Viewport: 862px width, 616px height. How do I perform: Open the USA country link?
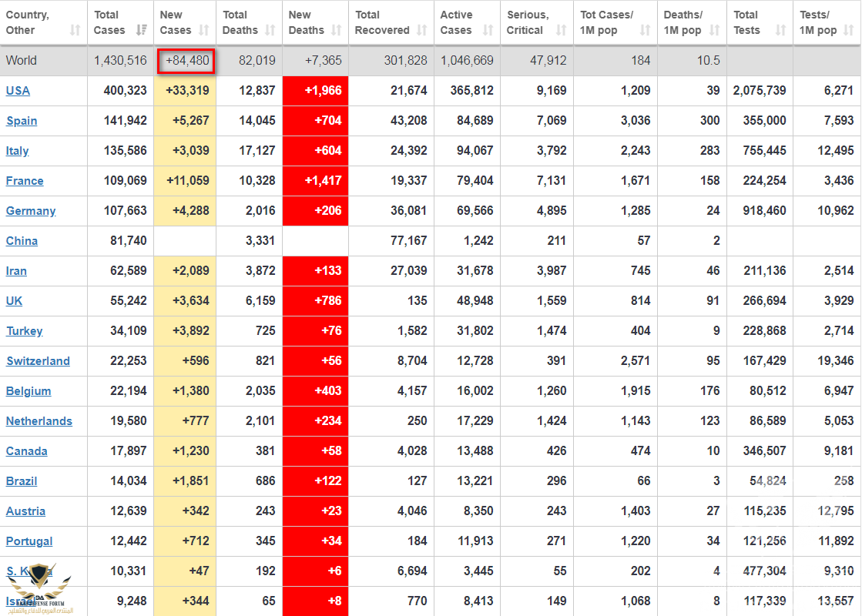point(18,91)
